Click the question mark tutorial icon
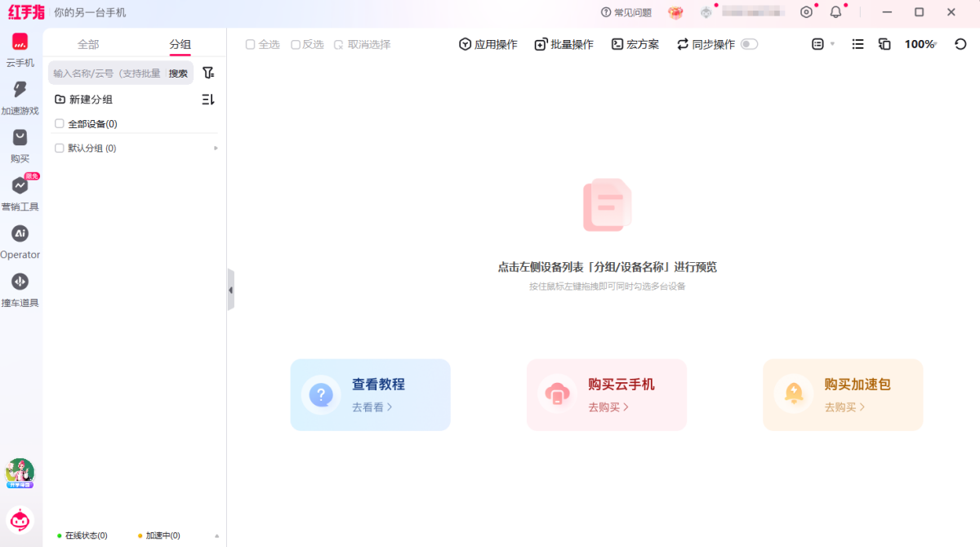 click(x=321, y=395)
